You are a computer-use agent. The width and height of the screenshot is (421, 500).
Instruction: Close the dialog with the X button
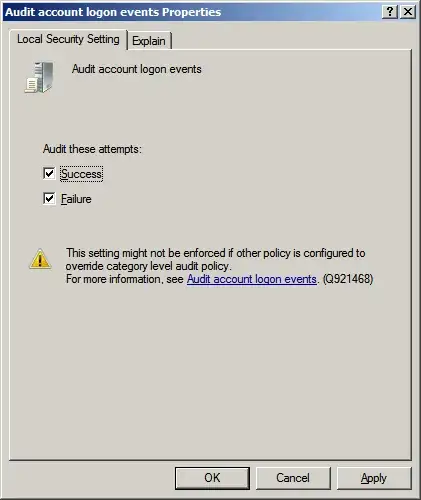408,12
